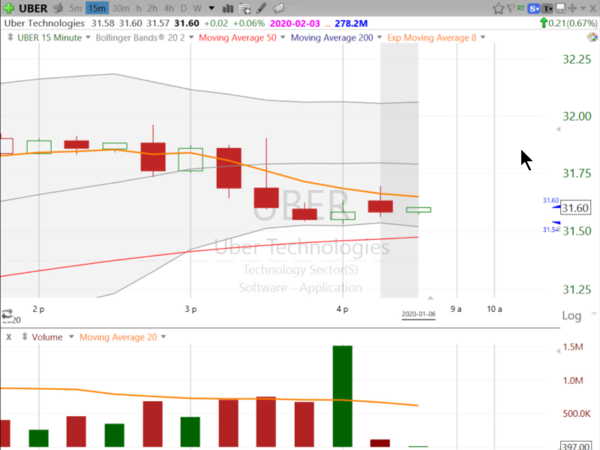Open the blue S dropdown button

tap(533, 8)
